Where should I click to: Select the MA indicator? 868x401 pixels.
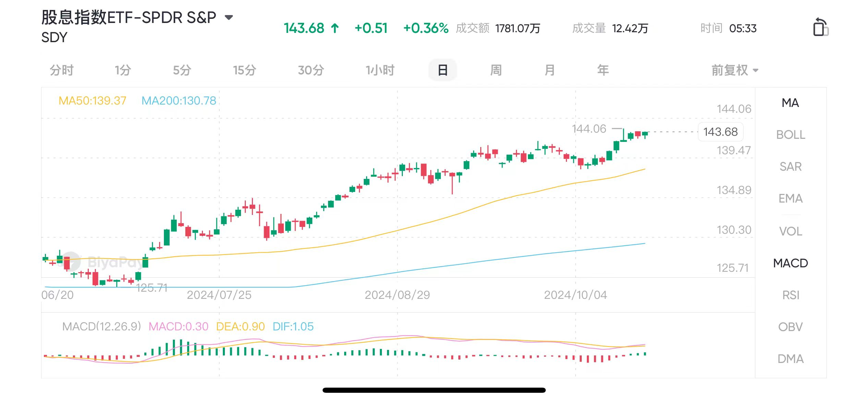tap(790, 103)
